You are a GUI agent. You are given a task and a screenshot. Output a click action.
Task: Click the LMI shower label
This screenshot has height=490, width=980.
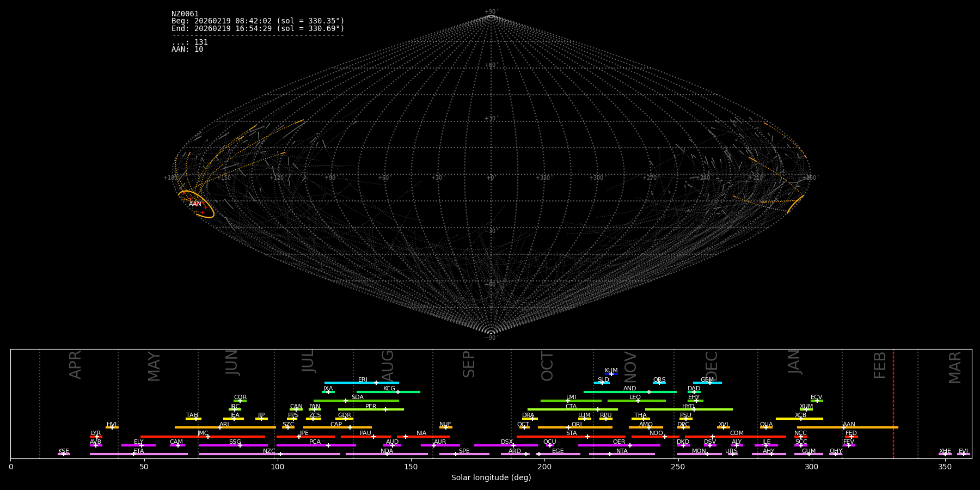coord(571,397)
